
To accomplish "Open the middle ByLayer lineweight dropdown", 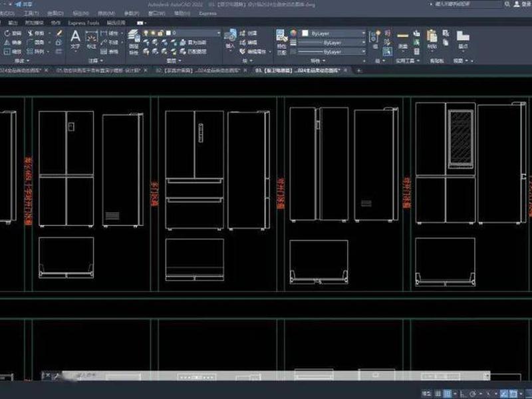I will 331,43.
